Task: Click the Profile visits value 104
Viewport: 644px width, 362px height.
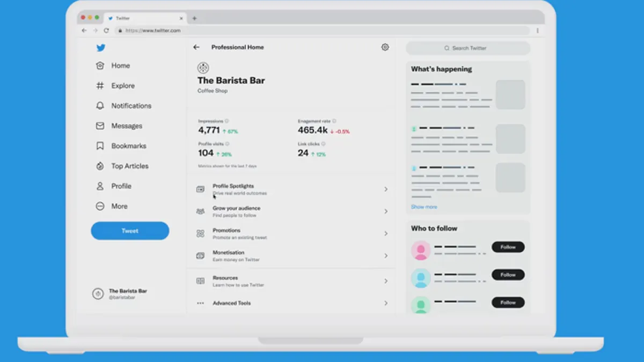Action: coord(206,153)
